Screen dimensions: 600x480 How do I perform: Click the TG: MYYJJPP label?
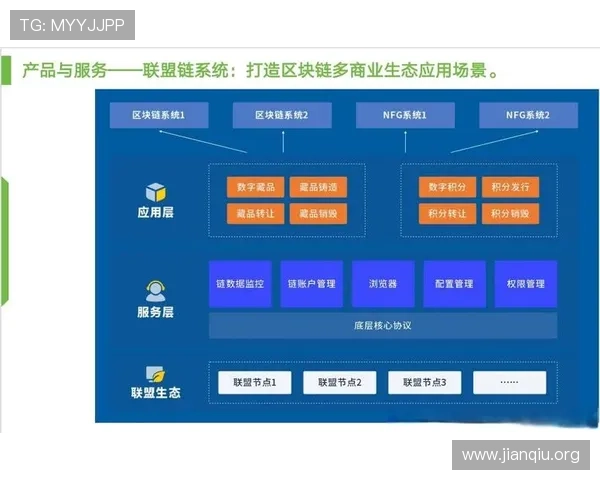coord(72,25)
